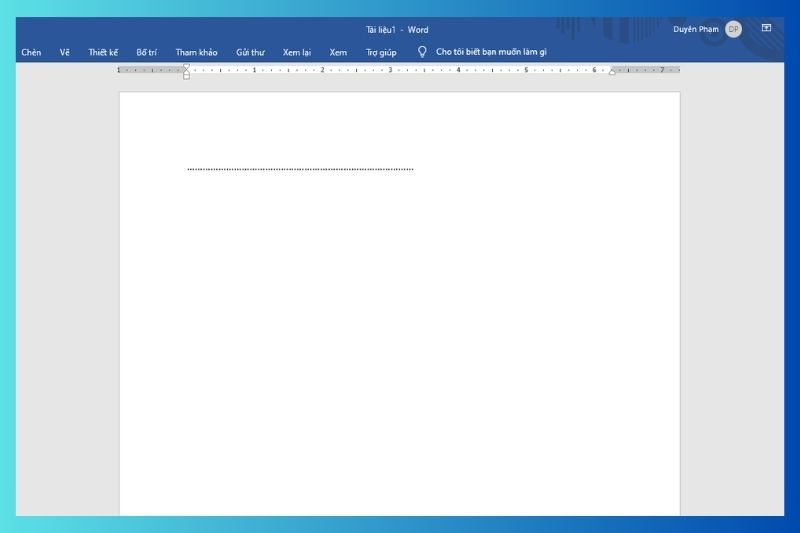Switch to the Bố trí tab

coord(146,52)
